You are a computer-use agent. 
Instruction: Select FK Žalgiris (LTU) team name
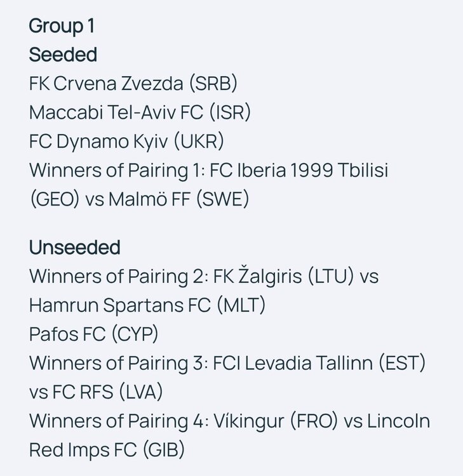tap(289, 277)
